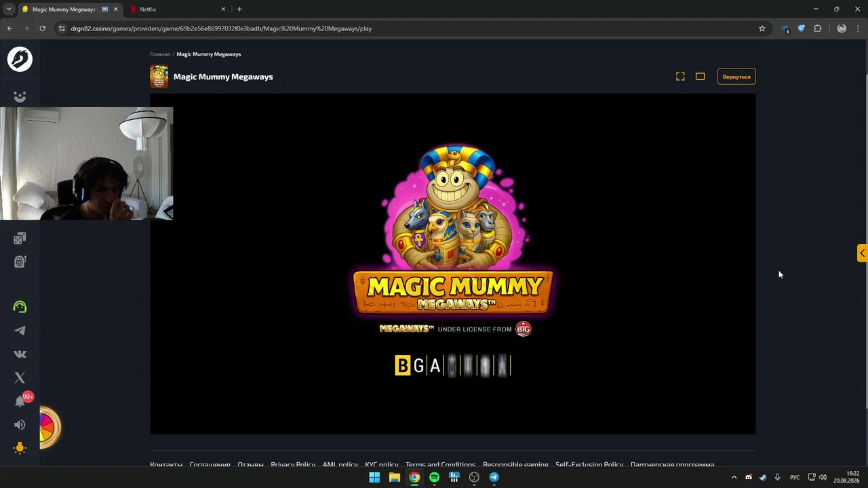
Task: Switch to the Netflix browser tab
Action: coord(176,9)
